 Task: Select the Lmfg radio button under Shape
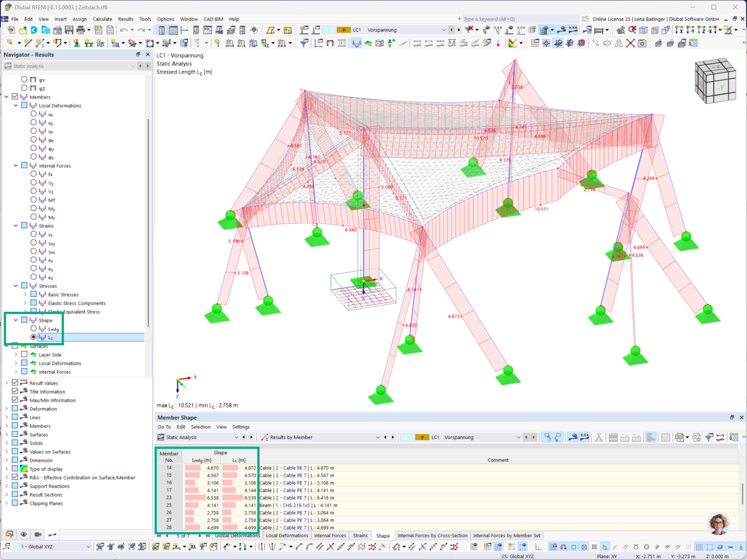34,329
